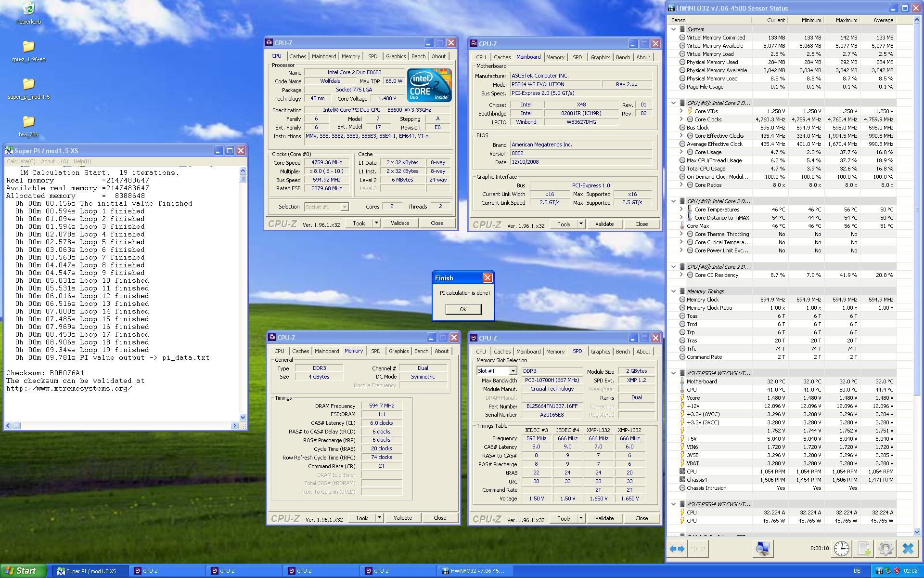Collapse the ASUS P5E64 WS EVOLUT... voltage group
Screen dimensions: 924x578
point(674,373)
